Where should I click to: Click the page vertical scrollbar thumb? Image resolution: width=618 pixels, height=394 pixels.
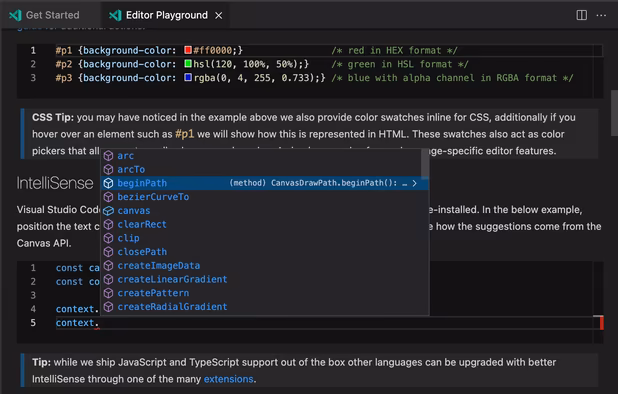(x=614, y=113)
